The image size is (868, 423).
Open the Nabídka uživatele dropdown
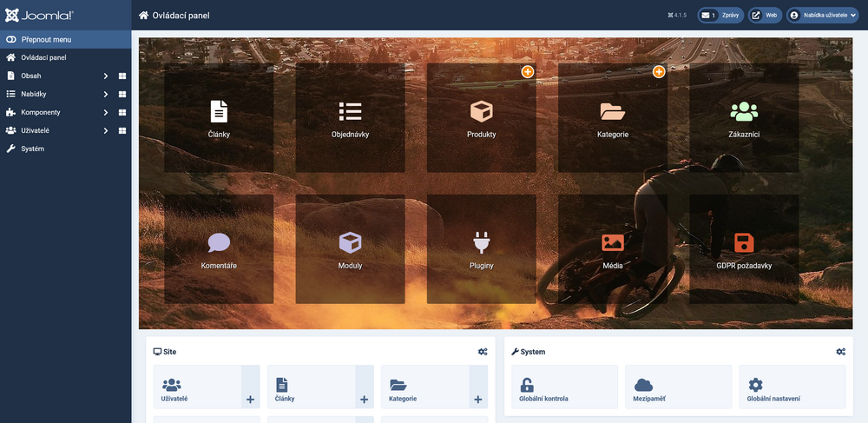(822, 15)
